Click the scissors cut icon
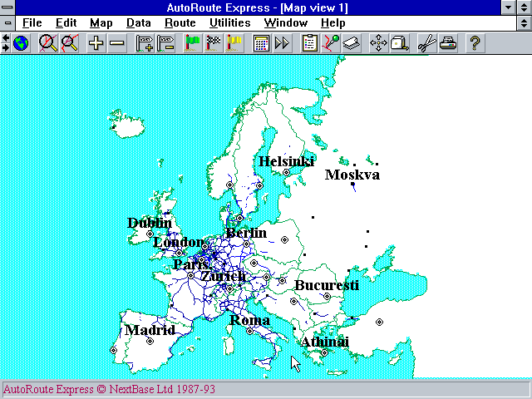This screenshot has width=532, height=399. [426, 43]
